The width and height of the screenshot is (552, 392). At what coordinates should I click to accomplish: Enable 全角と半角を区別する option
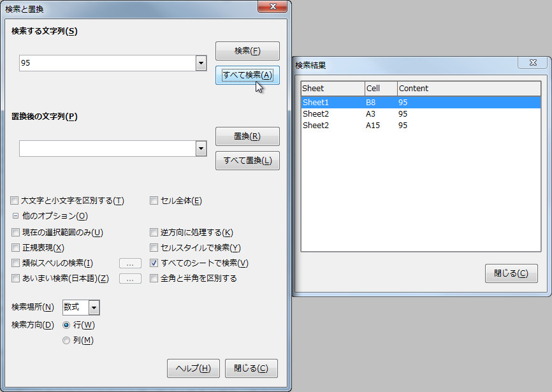tap(154, 278)
